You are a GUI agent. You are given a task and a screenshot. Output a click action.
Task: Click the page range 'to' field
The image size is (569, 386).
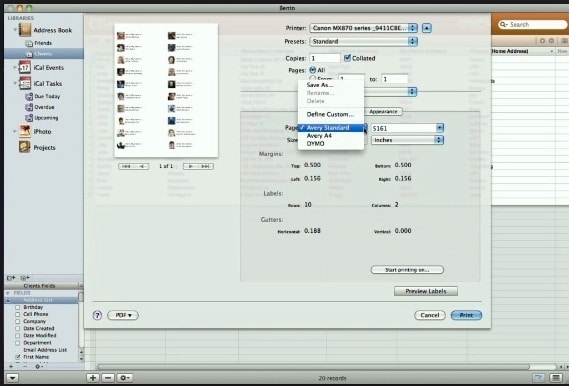tap(395, 79)
